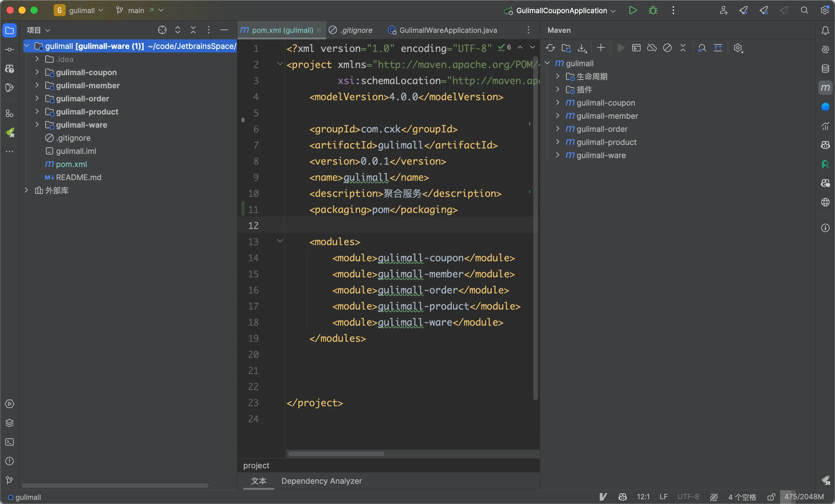Open the GulimallCouponApplication run configuration dropdown
The width and height of the screenshot is (835, 504).
[x=560, y=10]
